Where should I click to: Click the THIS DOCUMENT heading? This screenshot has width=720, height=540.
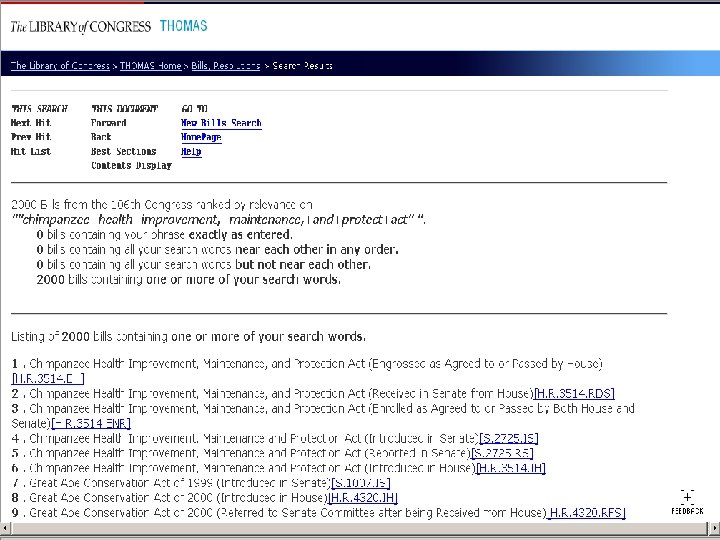click(124, 109)
